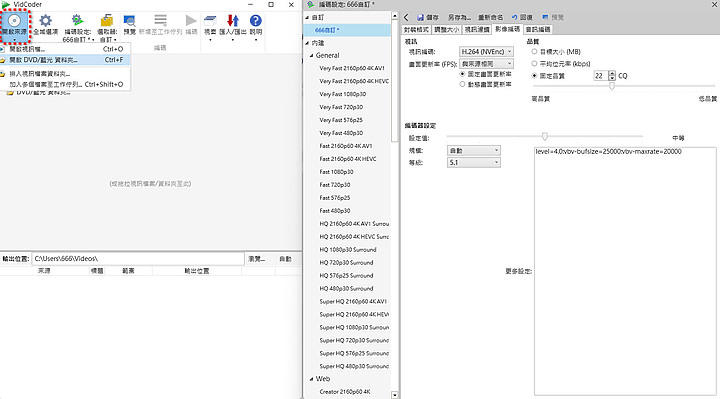Select preset Very Fast 1080p30

tap(343, 94)
